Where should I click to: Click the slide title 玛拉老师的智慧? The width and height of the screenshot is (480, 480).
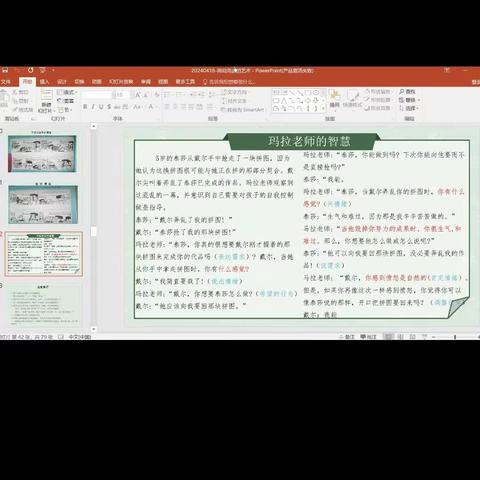[309, 141]
